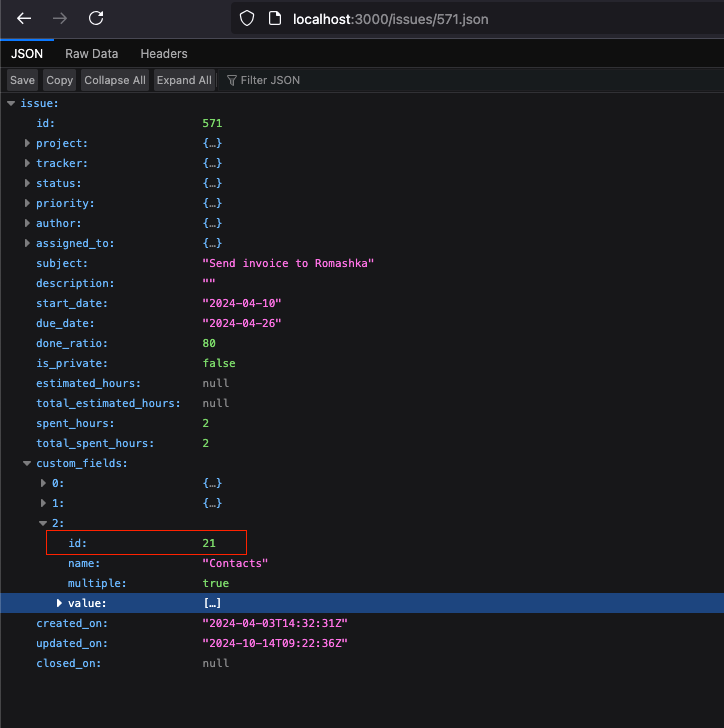Open the Headers tab
This screenshot has height=728, width=724.
coord(164,54)
